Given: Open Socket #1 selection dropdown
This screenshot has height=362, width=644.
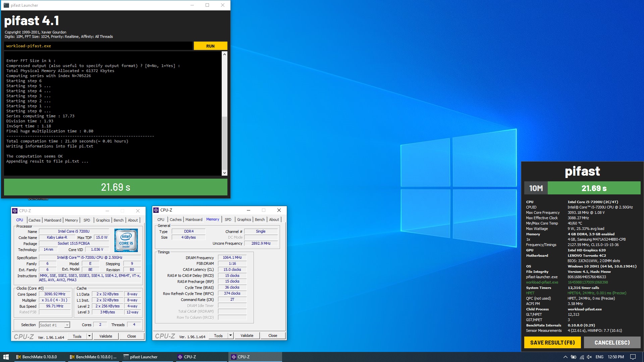Looking at the screenshot, I should click(x=54, y=325).
